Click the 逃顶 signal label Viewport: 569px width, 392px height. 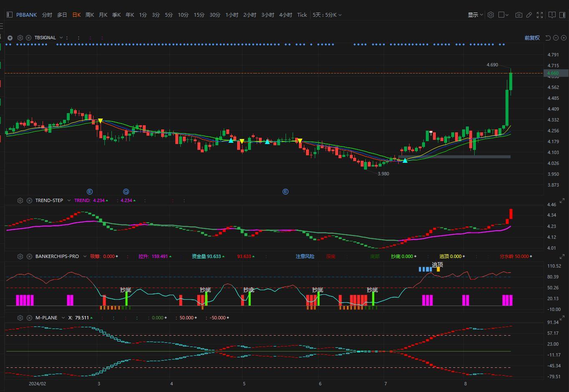[437, 265]
